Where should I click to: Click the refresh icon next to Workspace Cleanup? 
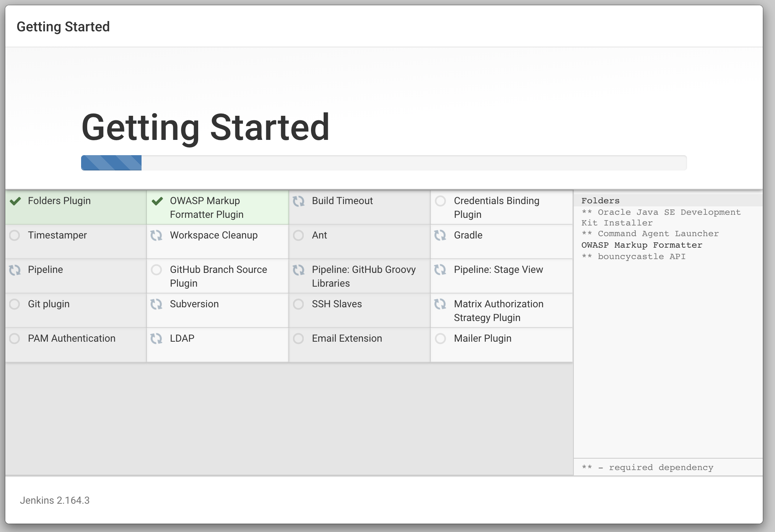click(x=156, y=235)
